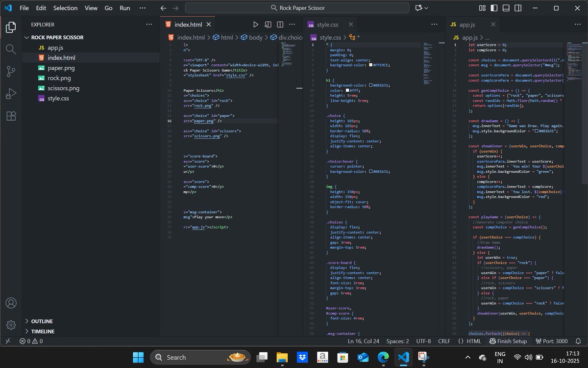Open Microsoft Store from taskbar

(343, 357)
